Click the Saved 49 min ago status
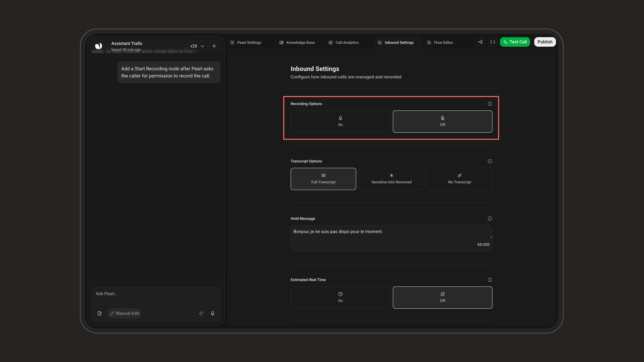The width and height of the screenshot is (644, 362). (x=126, y=50)
